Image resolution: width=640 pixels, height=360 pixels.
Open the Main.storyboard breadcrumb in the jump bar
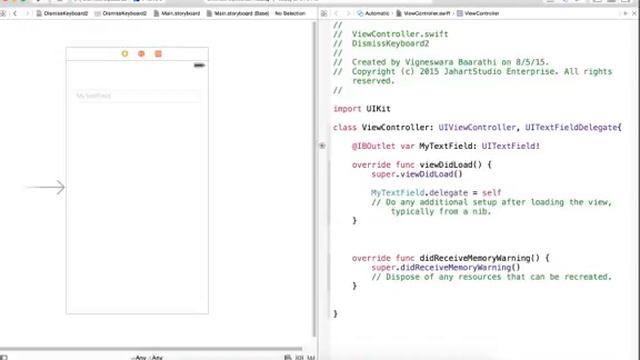(177, 13)
